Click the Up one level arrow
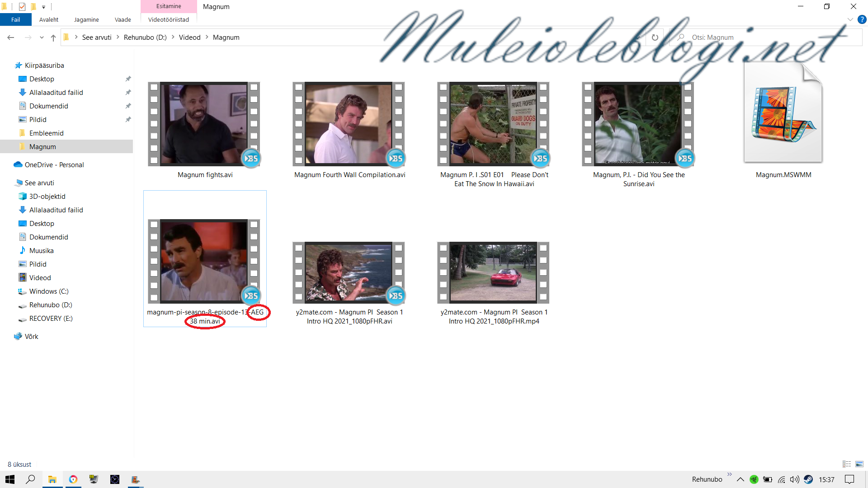 53,38
